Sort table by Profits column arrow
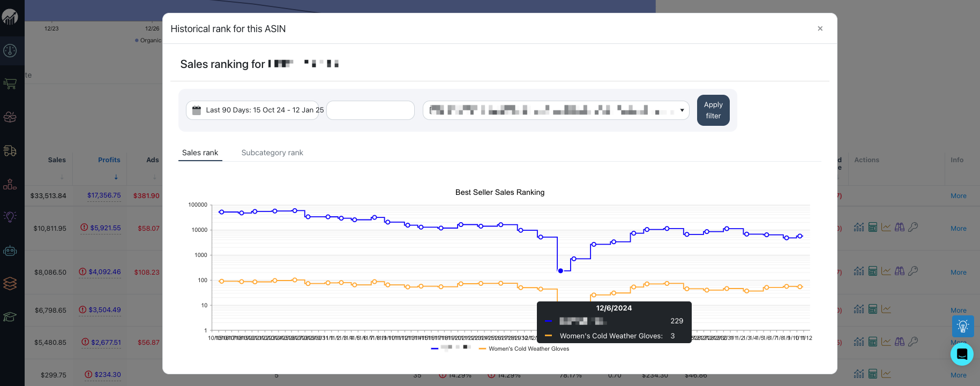Viewport: 980px width, 386px height. (x=116, y=177)
